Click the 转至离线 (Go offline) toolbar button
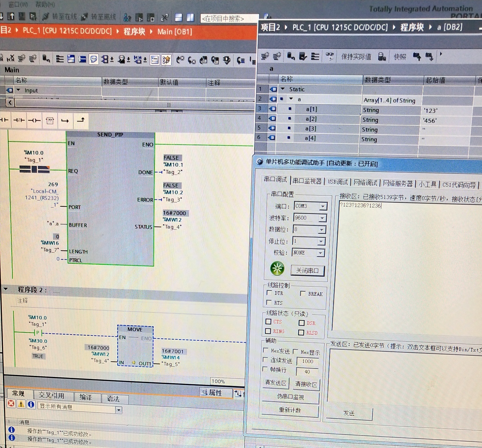 99,17
